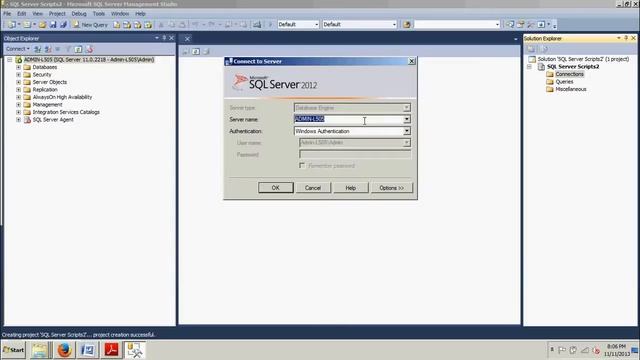Open the Authentication dropdown
The image size is (640, 360).
(407, 131)
